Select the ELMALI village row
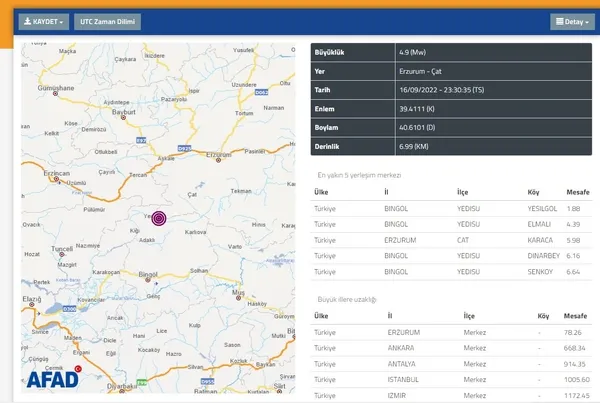The height and width of the screenshot is (403, 600). click(452, 224)
